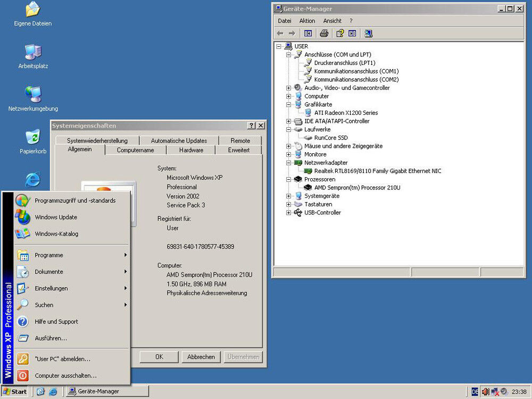
Task: Collapse the Netzwerkadapter node
Action: [288, 162]
